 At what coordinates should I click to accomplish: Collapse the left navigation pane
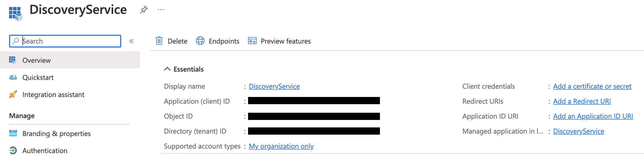131,41
